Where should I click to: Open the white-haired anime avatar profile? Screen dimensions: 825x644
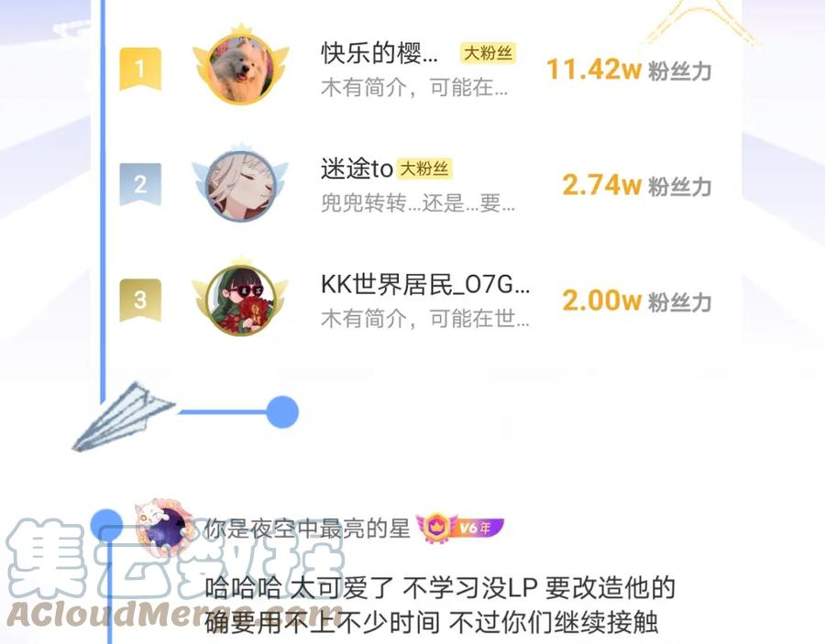pyautogui.click(x=241, y=183)
